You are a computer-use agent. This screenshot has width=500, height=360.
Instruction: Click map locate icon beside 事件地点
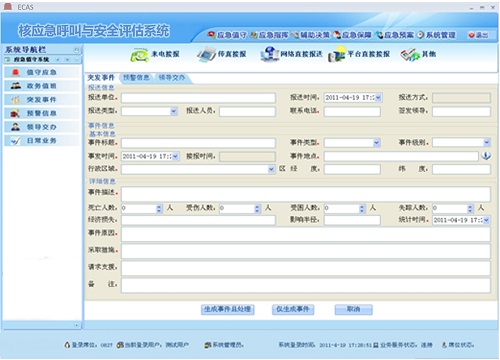486,156
